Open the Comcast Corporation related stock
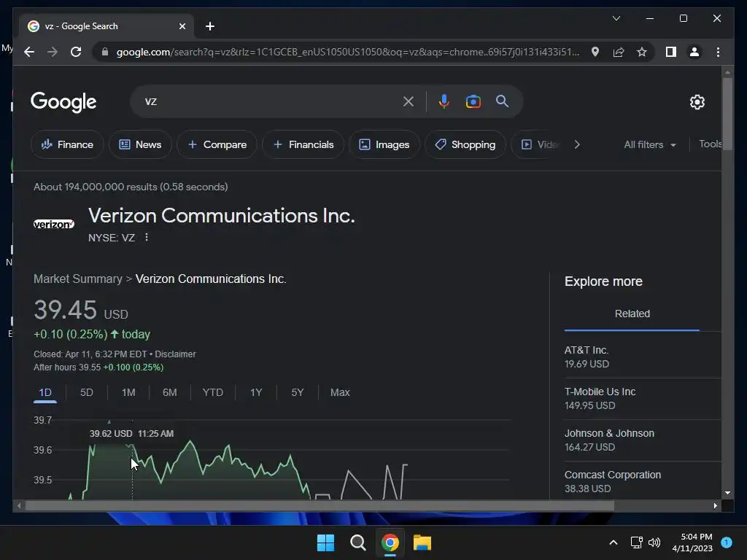 (643, 481)
